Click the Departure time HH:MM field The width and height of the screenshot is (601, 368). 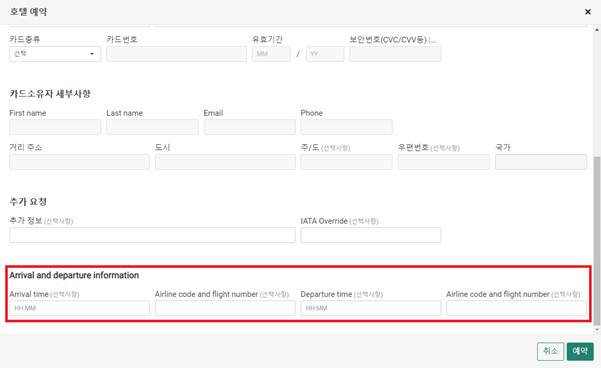371,308
